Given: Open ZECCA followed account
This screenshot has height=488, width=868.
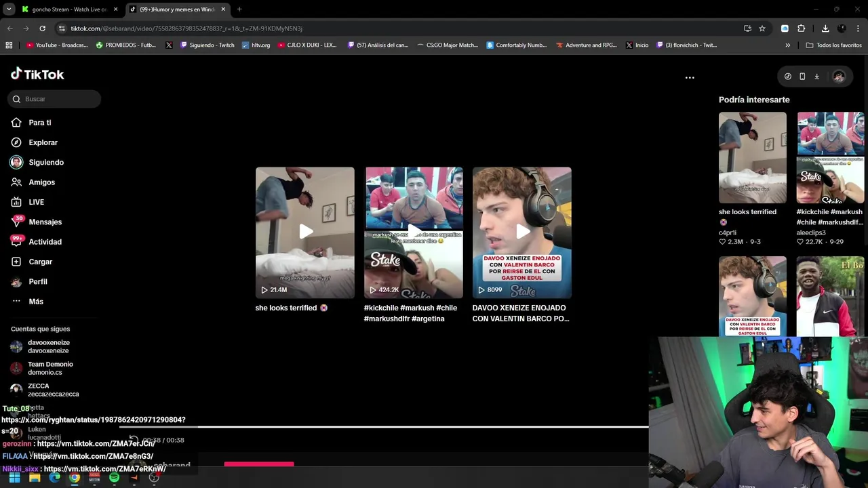Looking at the screenshot, I should pos(53,390).
